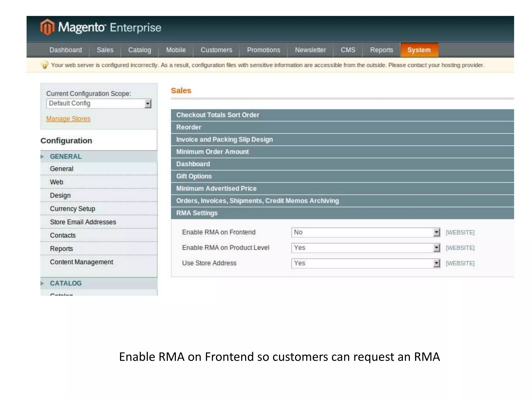Open the Current Configuration Scope dropdown
Screen dimensions: 532x399
pos(99,103)
